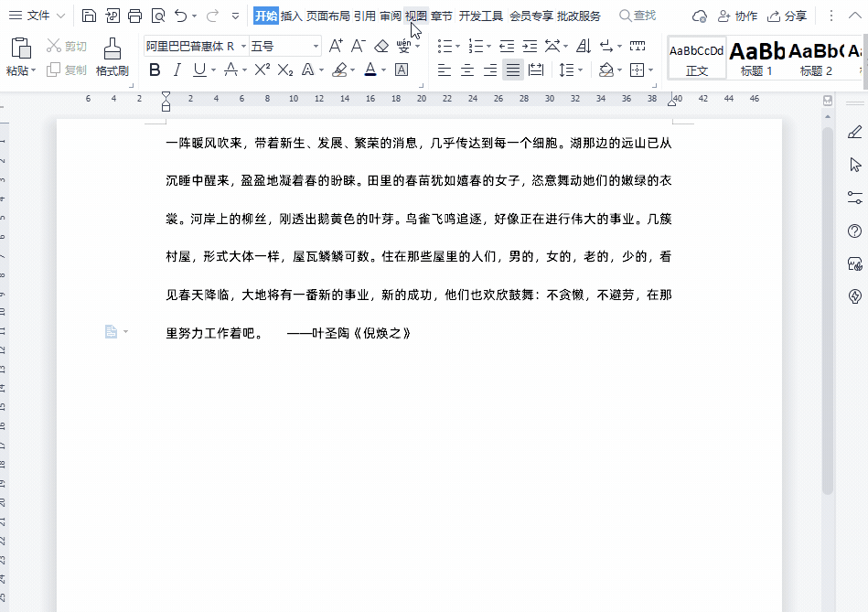
Task: Open the 文件 menu
Action: pyautogui.click(x=39, y=15)
